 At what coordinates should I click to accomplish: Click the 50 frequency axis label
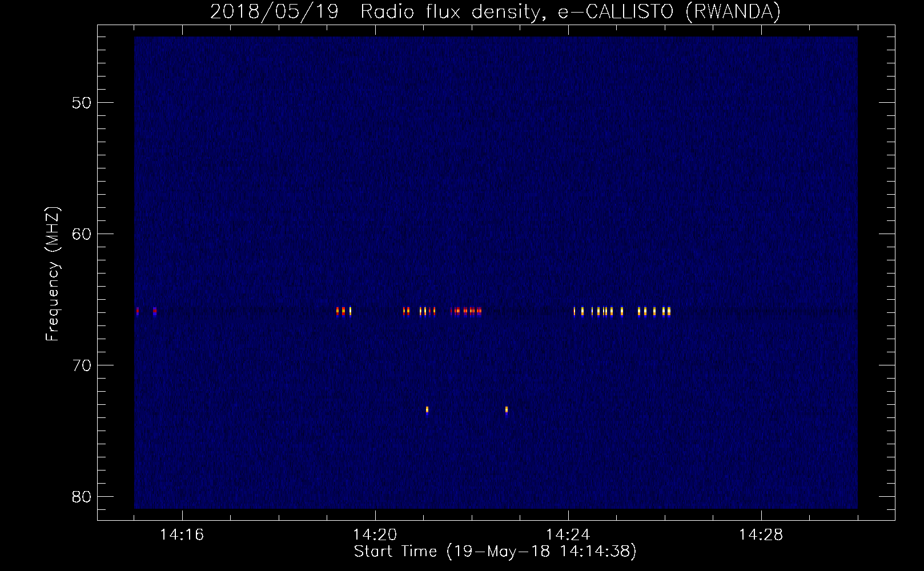(82, 103)
